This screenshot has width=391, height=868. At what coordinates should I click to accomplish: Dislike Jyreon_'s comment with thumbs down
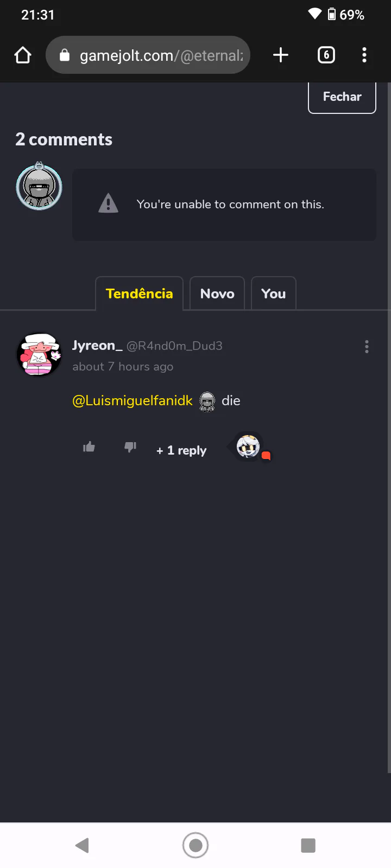130,447
